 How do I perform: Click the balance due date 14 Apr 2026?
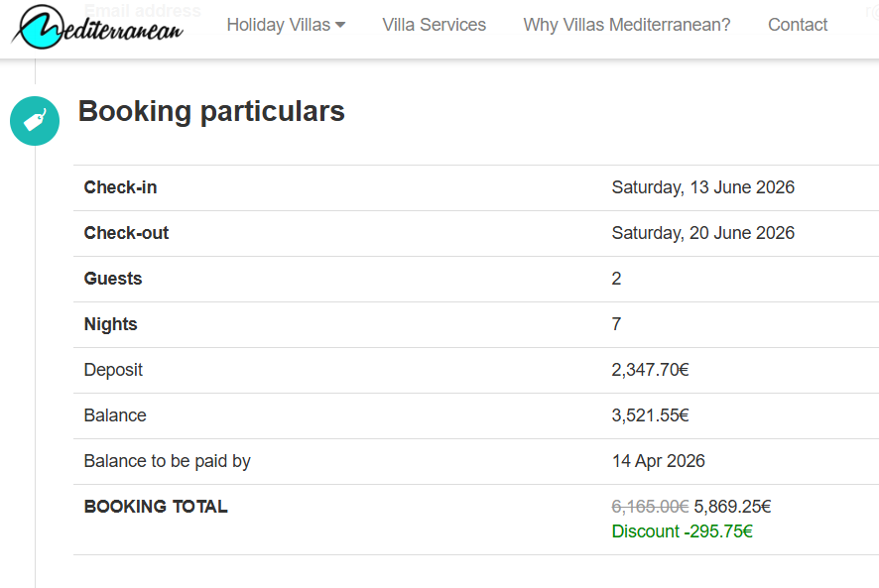[658, 461]
